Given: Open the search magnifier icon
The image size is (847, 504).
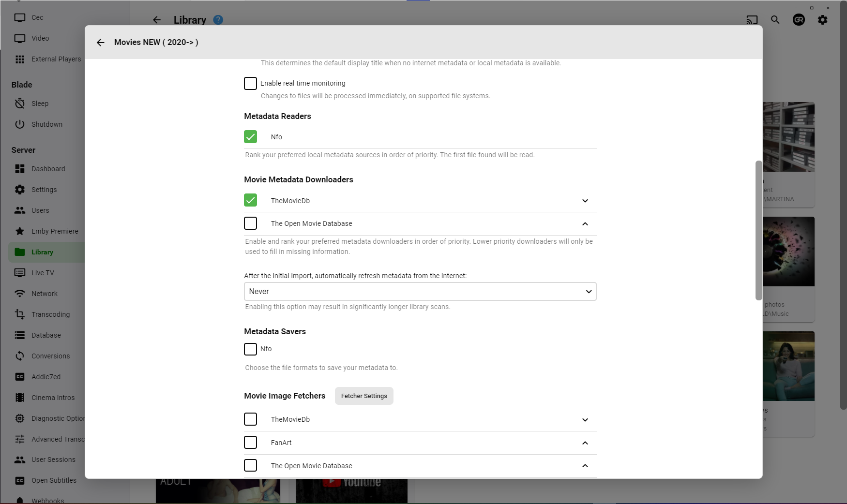Looking at the screenshot, I should point(775,20).
